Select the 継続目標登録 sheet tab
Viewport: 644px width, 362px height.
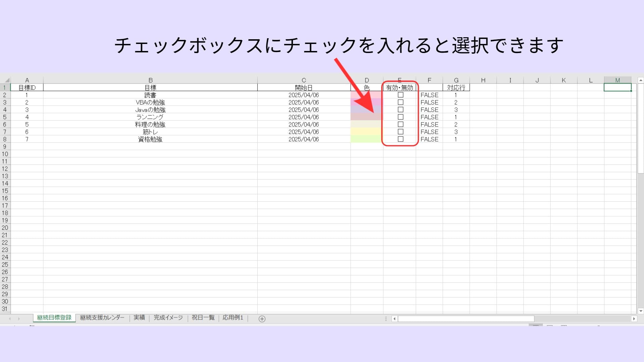54,318
